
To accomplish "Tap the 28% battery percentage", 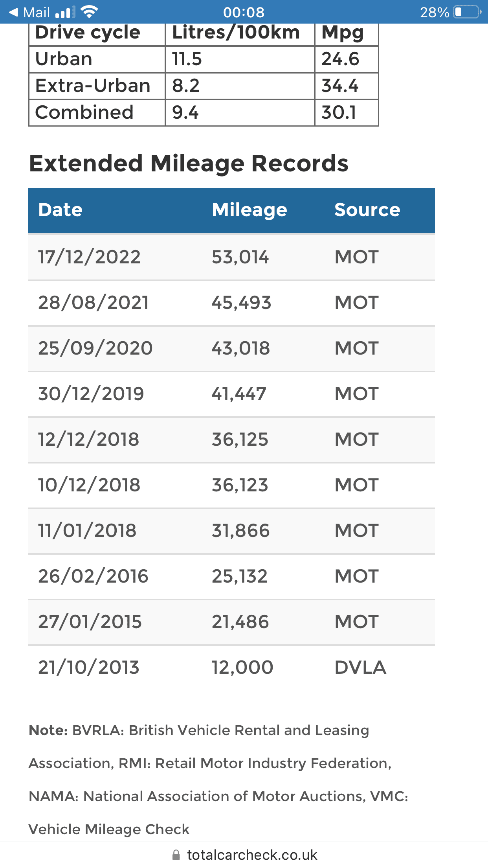I will tap(434, 13).
